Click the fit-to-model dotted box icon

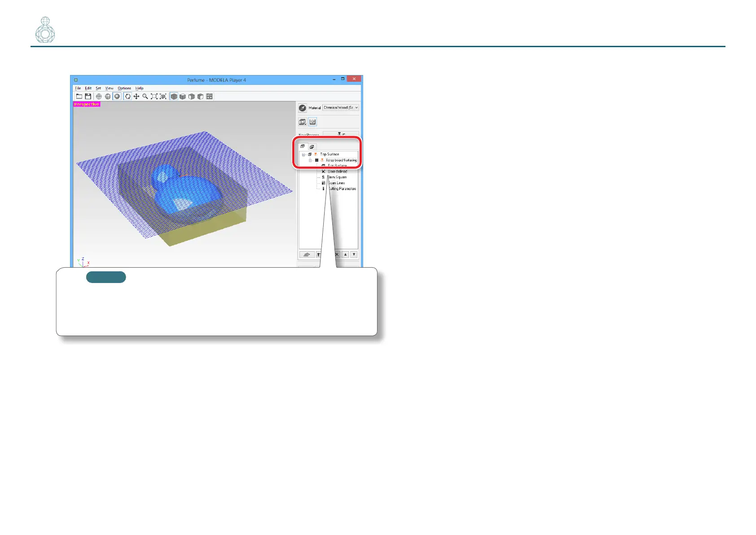pyautogui.click(x=163, y=96)
